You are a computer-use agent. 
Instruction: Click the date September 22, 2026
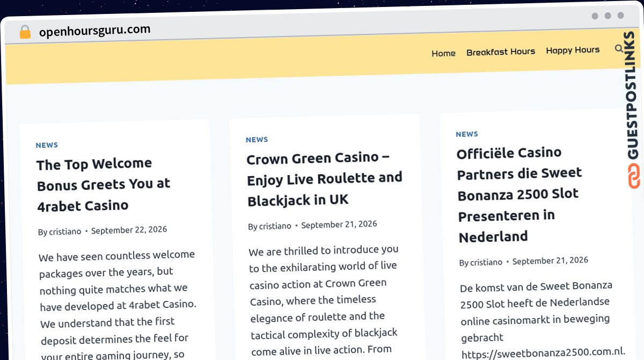coord(129,230)
